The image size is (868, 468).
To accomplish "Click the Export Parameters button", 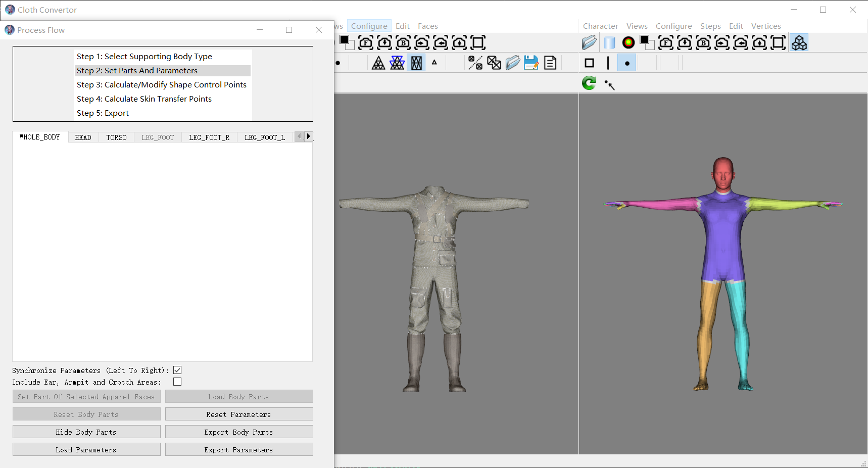I will [x=238, y=449].
